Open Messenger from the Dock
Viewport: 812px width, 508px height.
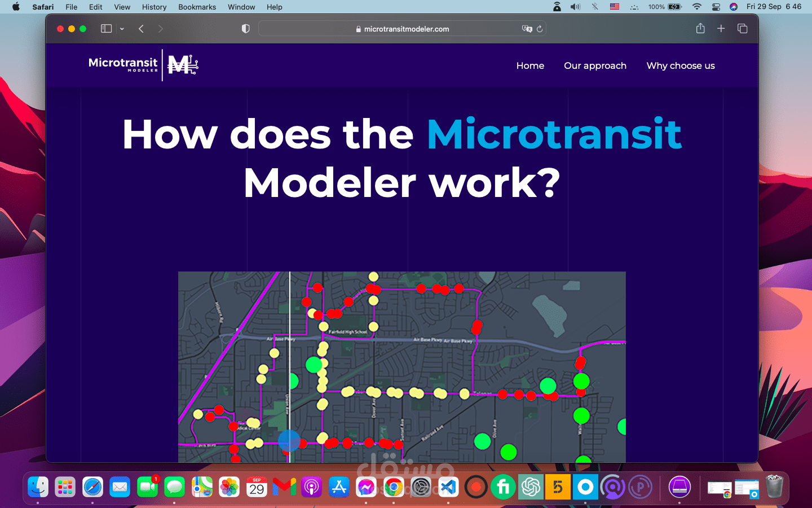click(366, 487)
